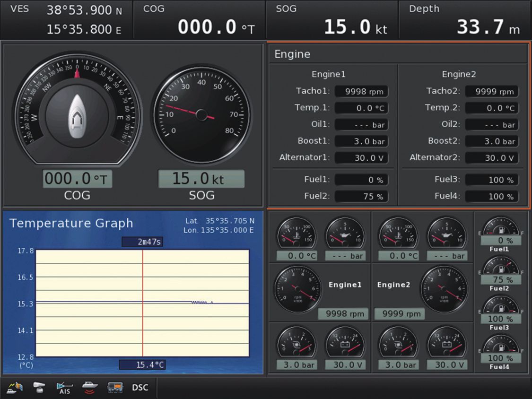Select the Engine1 tachometer dial
The image size is (532, 399).
[x=297, y=289]
